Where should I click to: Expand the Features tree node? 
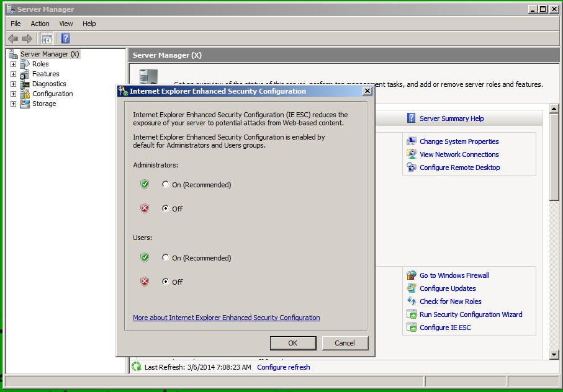13,74
